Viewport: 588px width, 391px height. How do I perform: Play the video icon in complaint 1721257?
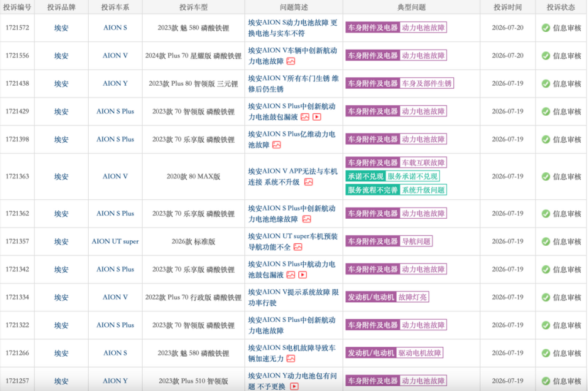[295, 387]
